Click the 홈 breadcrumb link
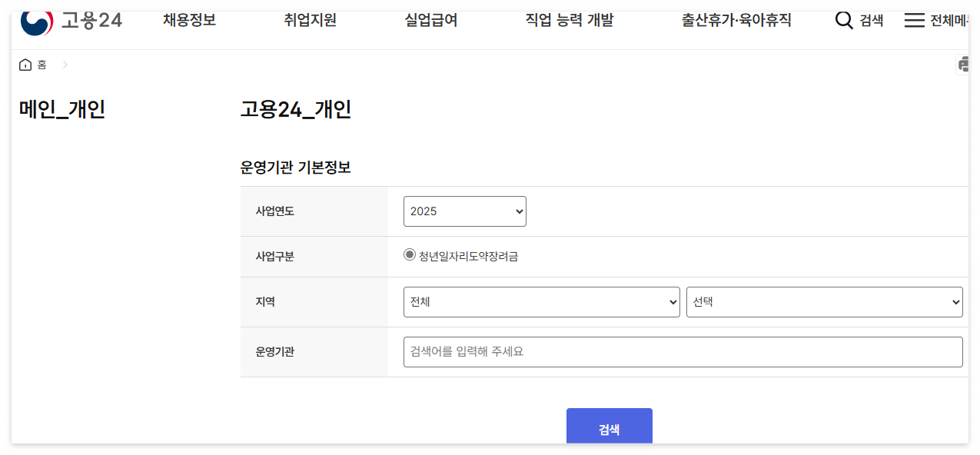The image size is (980, 455). coord(42,65)
